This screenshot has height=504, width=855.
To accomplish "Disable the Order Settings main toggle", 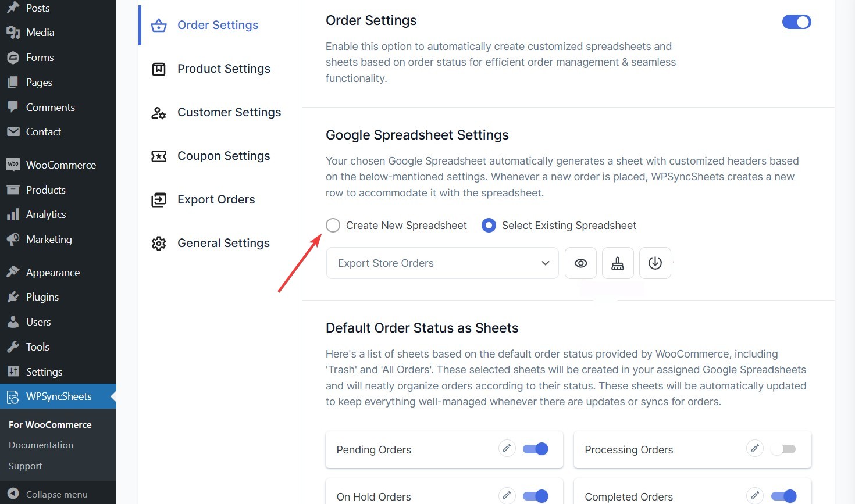I will (x=796, y=22).
